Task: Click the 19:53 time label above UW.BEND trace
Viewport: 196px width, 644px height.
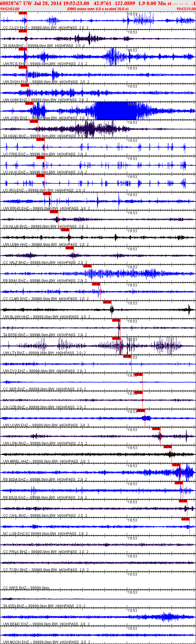Action: click(x=133, y=611)
